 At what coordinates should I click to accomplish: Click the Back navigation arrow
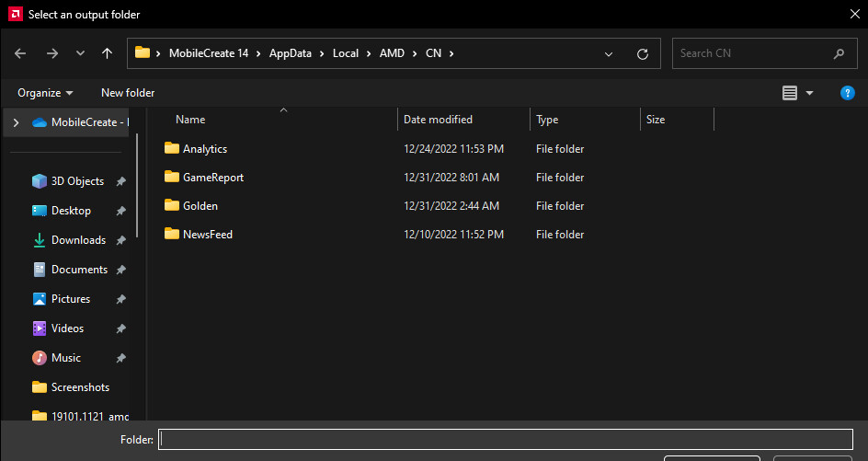coord(20,53)
